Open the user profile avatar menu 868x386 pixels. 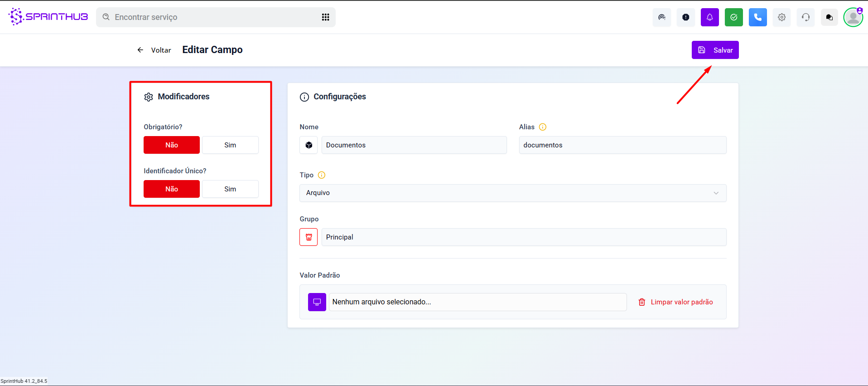click(853, 17)
